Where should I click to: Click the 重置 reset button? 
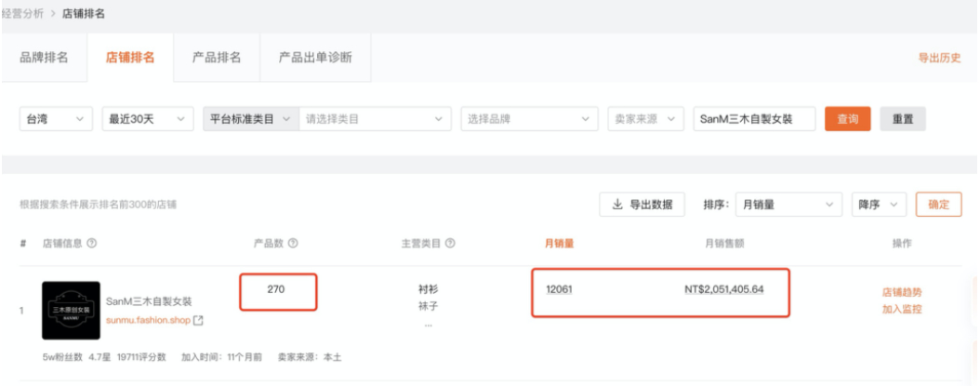[902, 119]
